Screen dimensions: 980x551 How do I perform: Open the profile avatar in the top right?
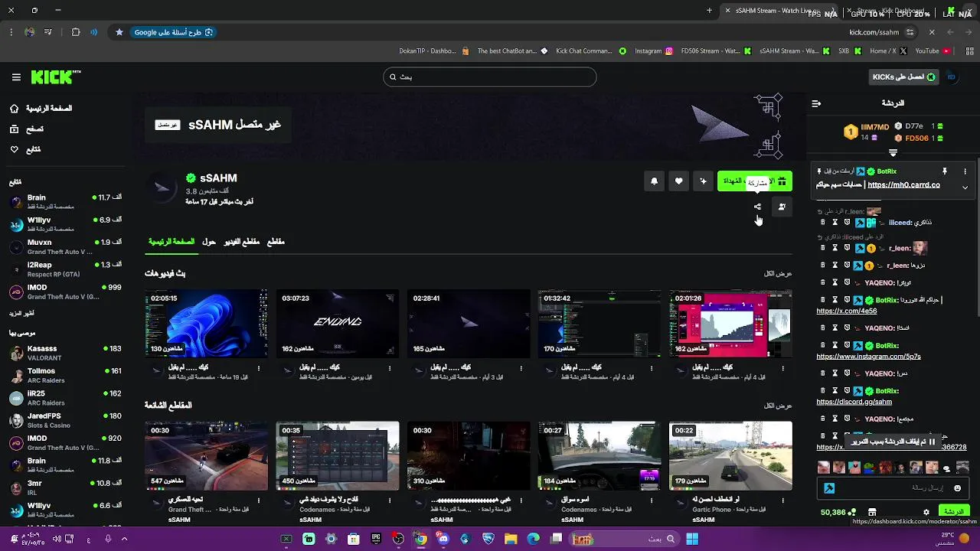[x=952, y=77]
